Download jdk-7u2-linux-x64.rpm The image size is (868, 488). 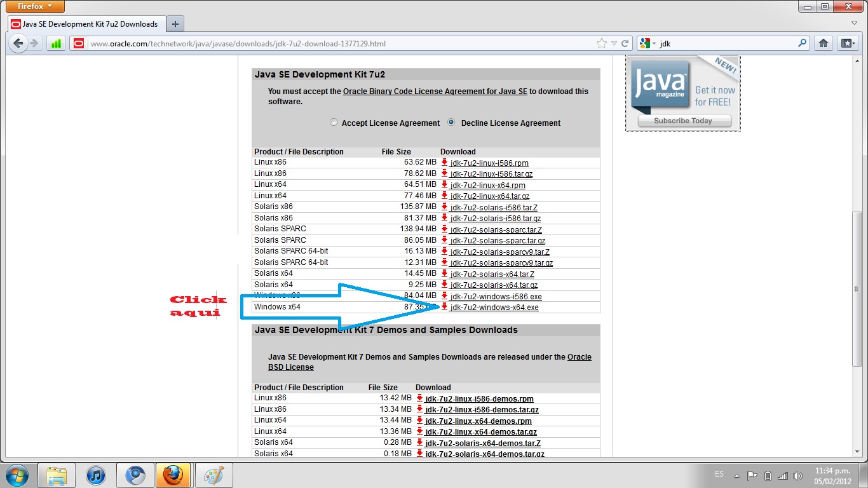[487, 186]
